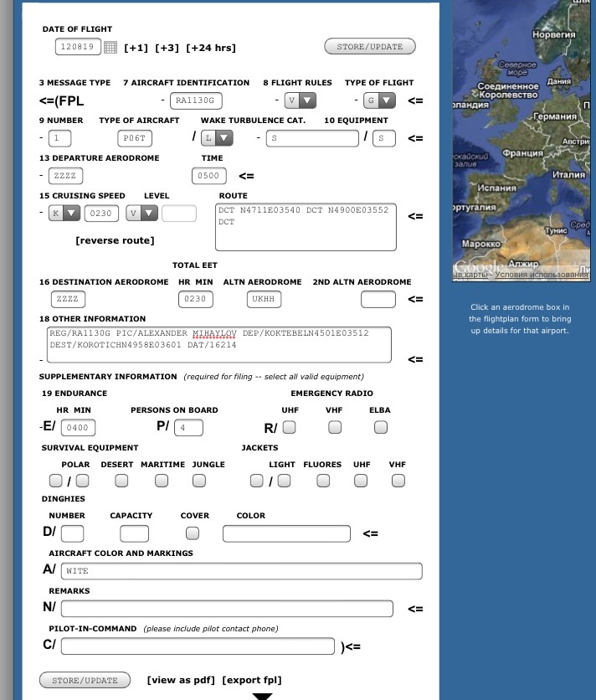Enable the UHF emergency radio checkbox

pyautogui.click(x=289, y=427)
